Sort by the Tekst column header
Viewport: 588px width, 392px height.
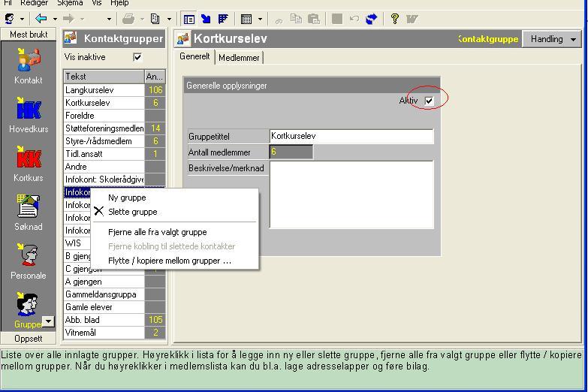click(104, 76)
